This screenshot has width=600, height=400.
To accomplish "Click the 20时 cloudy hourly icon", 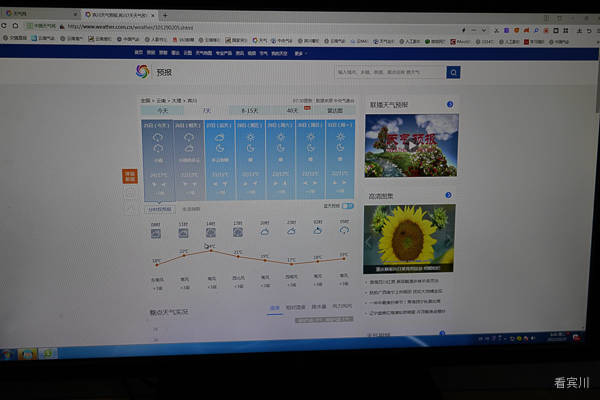I will click(x=264, y=232).
